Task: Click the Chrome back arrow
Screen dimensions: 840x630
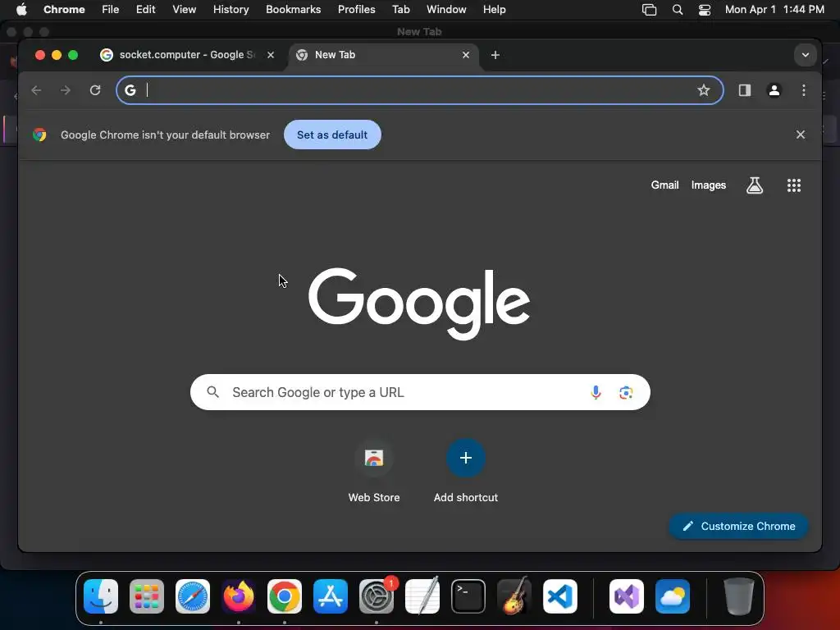Action: click(36, 90)
